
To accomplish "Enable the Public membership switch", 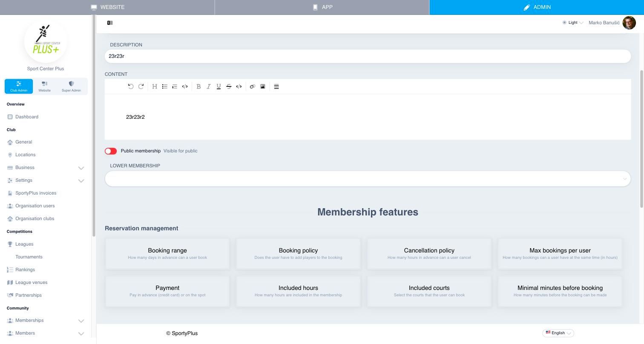I will point(111,151).
